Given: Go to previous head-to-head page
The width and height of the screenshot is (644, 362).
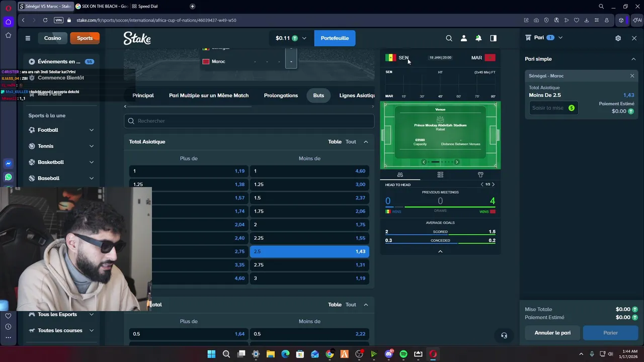Looking at the screenshot, I should pos(482,185).
